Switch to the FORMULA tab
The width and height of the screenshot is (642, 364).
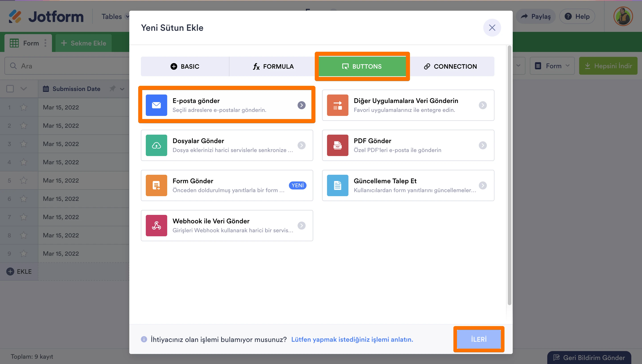coord(273,66)
